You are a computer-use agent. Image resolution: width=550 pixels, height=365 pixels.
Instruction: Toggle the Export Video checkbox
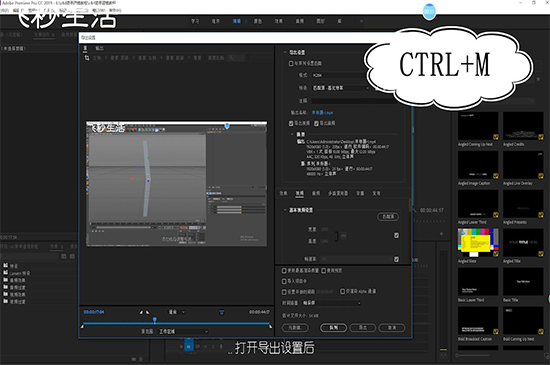(291, 123)
